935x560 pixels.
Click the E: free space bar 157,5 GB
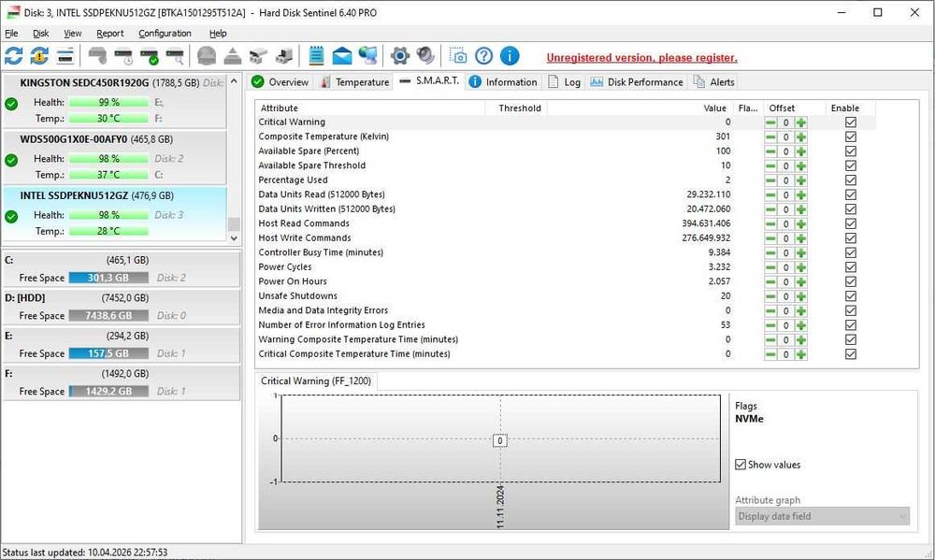pyautogui.click(x=108, y=353)
